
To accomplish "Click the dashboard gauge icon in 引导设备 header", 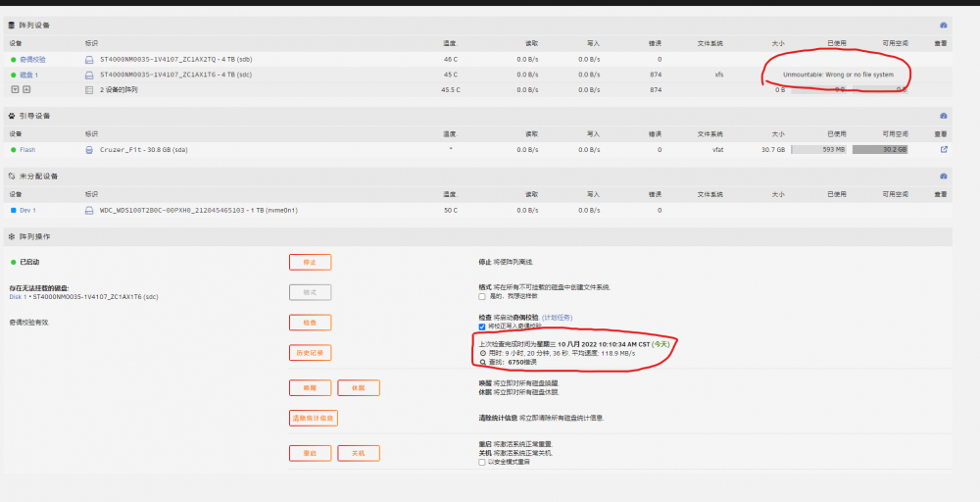I will (x=943, y=116).
